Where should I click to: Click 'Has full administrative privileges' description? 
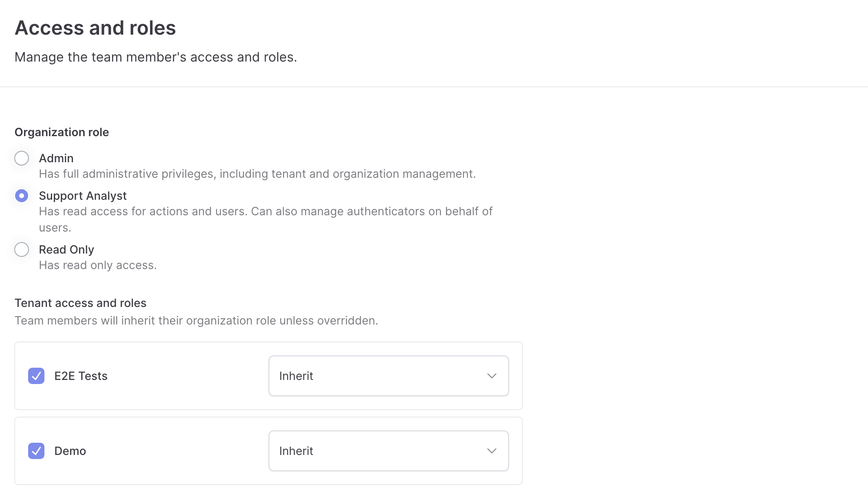[257, 174]
